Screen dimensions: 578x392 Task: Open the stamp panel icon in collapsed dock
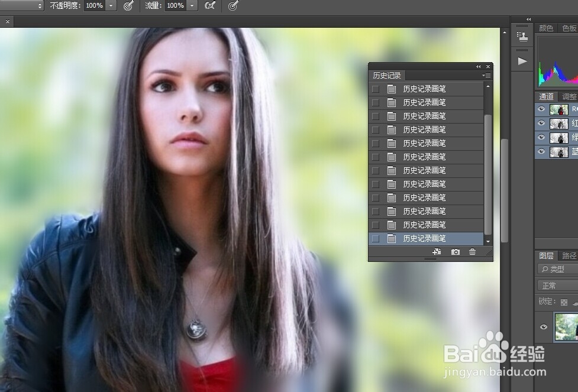(522, 36)
